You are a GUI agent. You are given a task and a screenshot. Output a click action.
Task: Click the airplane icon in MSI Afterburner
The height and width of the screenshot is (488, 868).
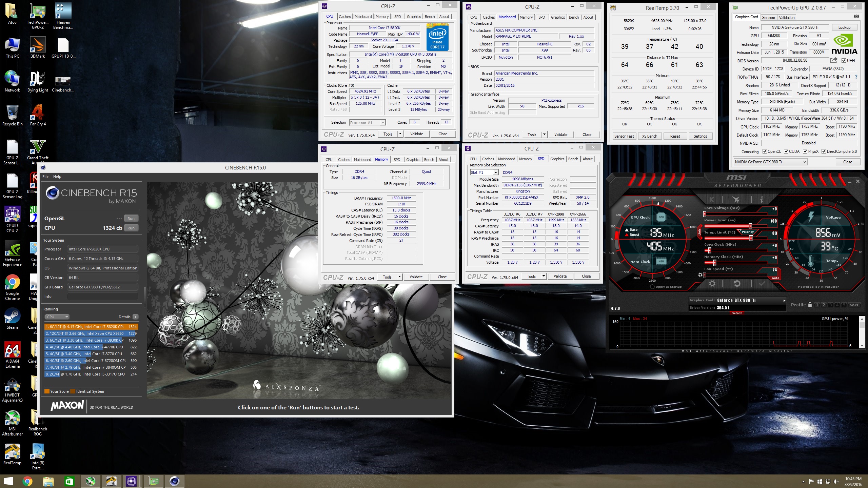(736, 200)
